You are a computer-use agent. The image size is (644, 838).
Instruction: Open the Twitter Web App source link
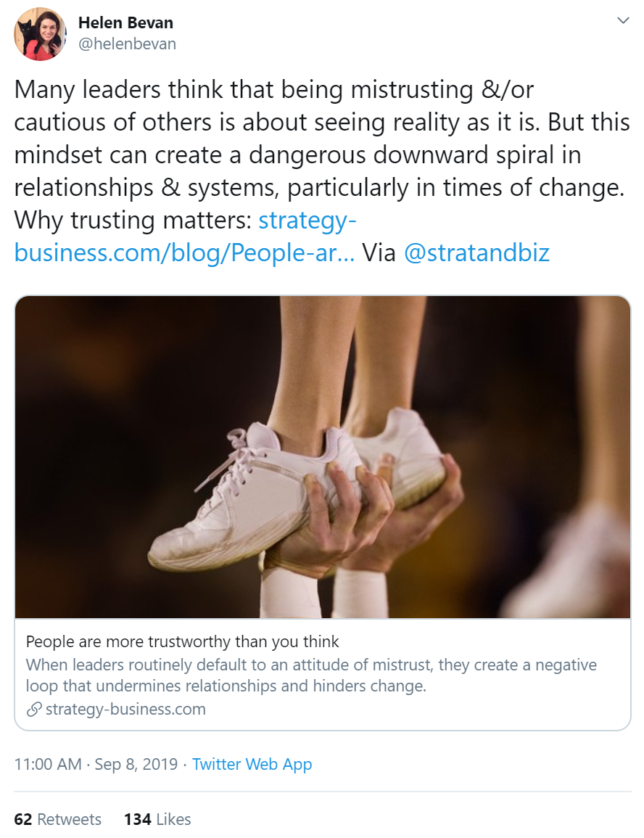[252, 764]
